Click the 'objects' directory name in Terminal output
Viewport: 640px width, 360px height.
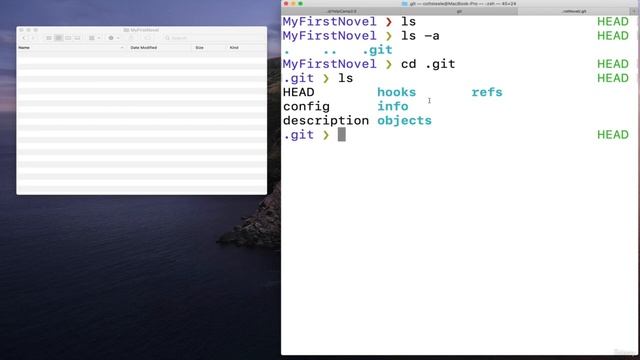pyautogui.click(x=404, y=121)
